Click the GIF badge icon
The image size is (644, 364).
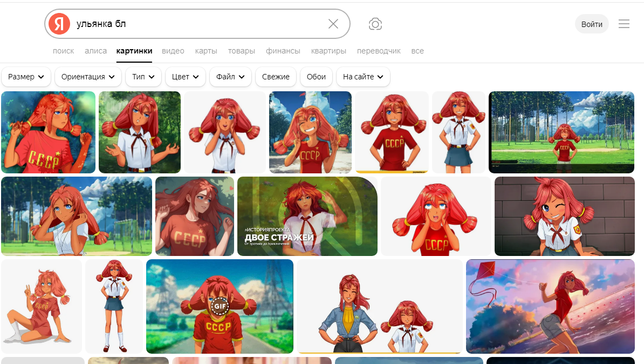point(220,306)
